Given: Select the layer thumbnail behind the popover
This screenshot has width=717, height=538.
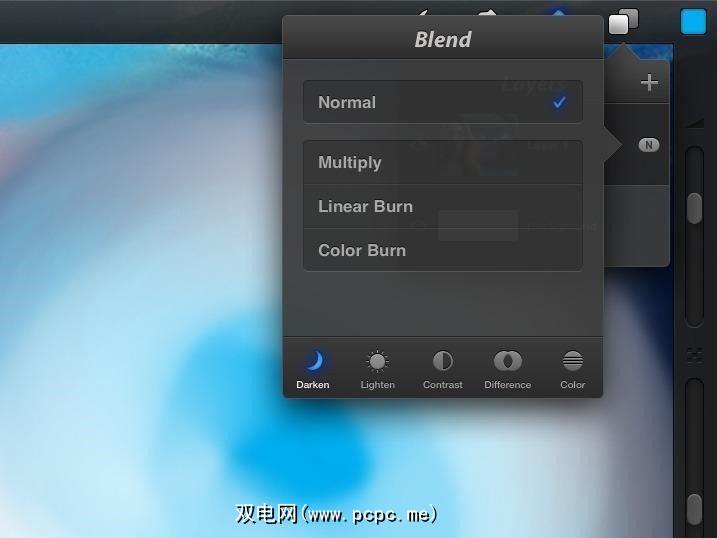Looking at the screenshot, I should (490, 145).
